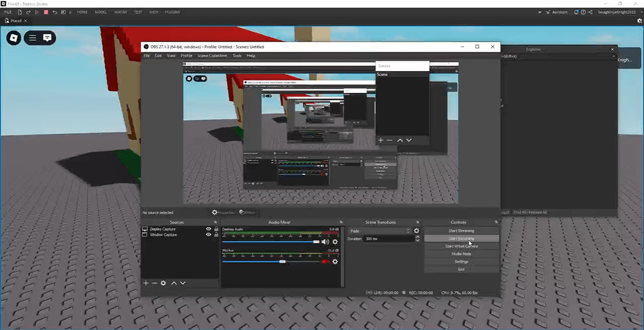The image size is (644, 330).
Task: Open source properties gear in OBS Sources toolbar
Action: [163, 283]
